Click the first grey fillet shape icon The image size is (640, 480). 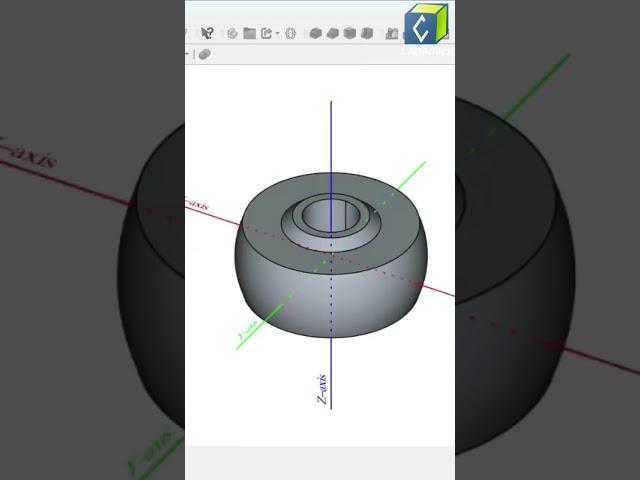point(316,33)
